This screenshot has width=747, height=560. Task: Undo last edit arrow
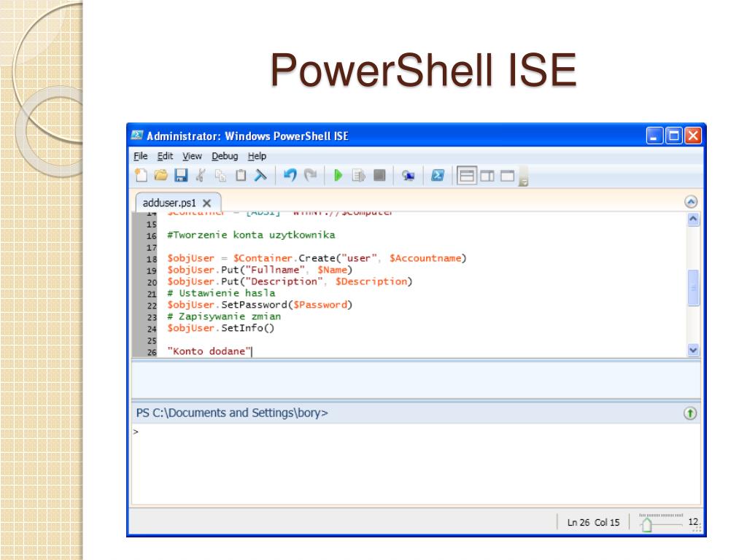(x=290, y=176)
